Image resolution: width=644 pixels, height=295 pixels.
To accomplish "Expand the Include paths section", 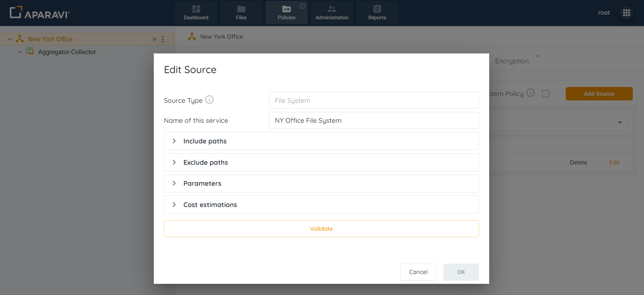I will (174, 141).
